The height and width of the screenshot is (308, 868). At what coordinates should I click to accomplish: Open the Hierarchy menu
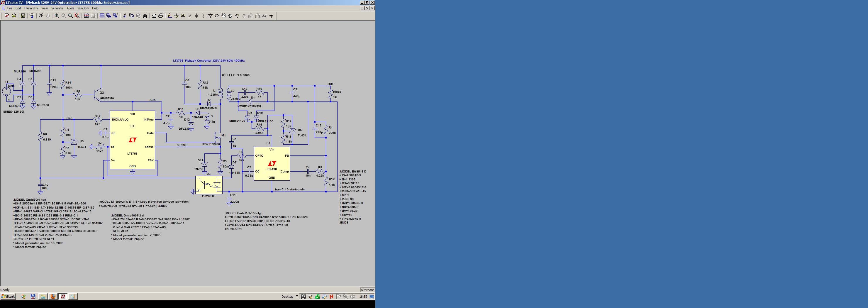tap(31, 9)
